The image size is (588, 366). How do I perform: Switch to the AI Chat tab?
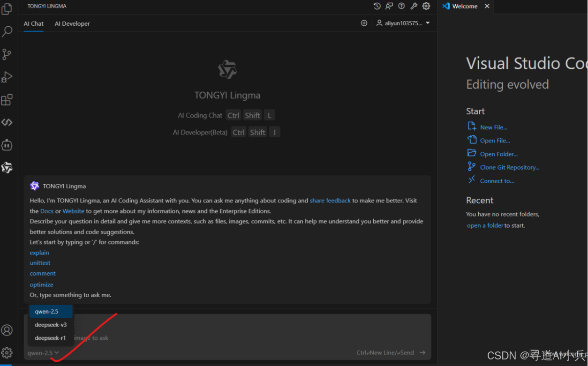[x=34, y=23]
